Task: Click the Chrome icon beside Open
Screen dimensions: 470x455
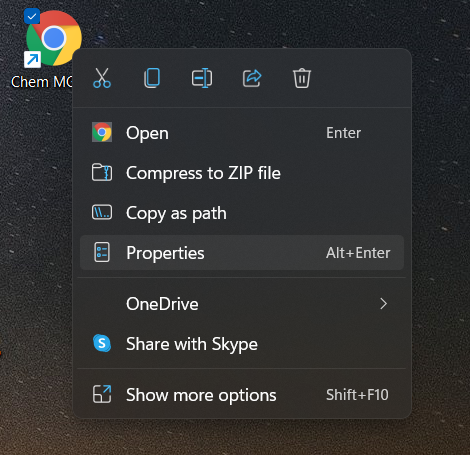Action: click(102, 132)
